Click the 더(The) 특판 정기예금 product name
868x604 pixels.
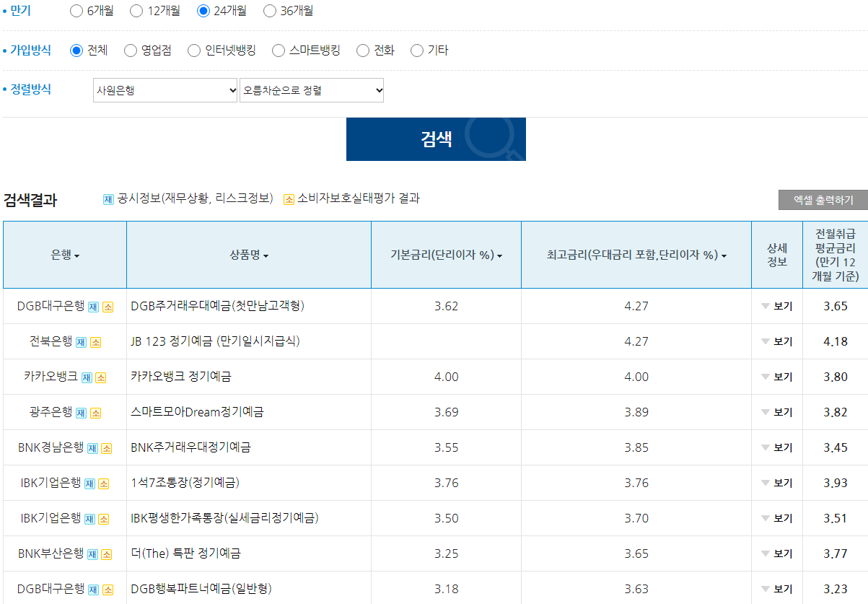(x=185, y=553)
